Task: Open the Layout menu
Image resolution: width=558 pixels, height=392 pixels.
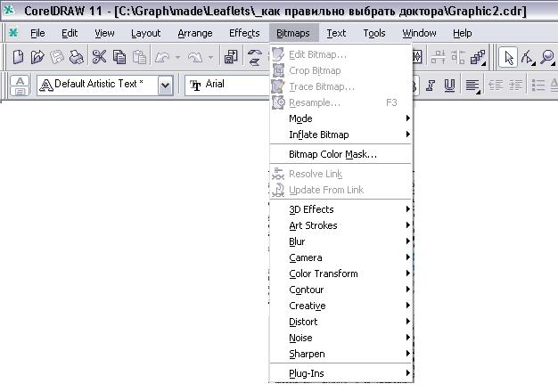Action: click(145, 33)
